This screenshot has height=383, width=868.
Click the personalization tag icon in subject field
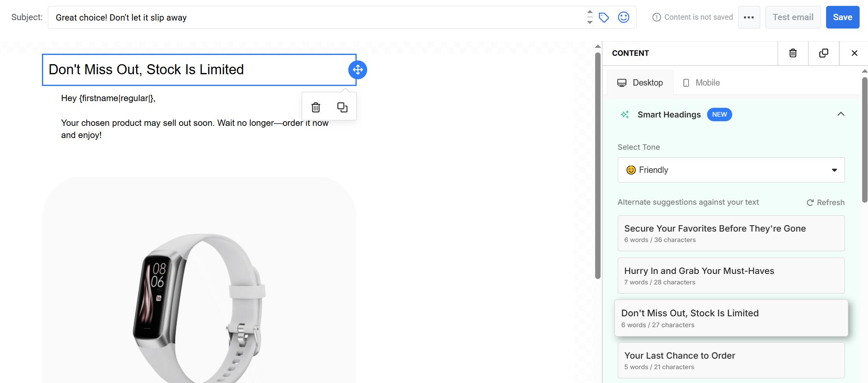604,17
